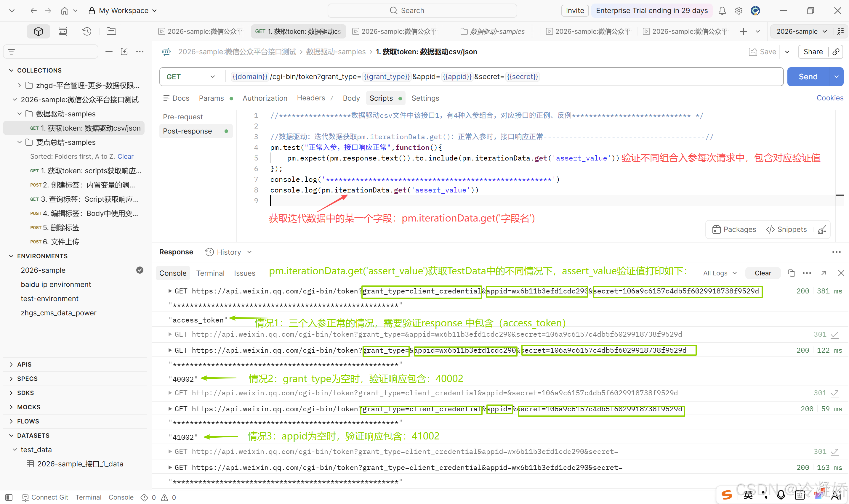Collapse the 要点总结-samples folder
This screenshot has width=849, height=504.
point(19,142)
